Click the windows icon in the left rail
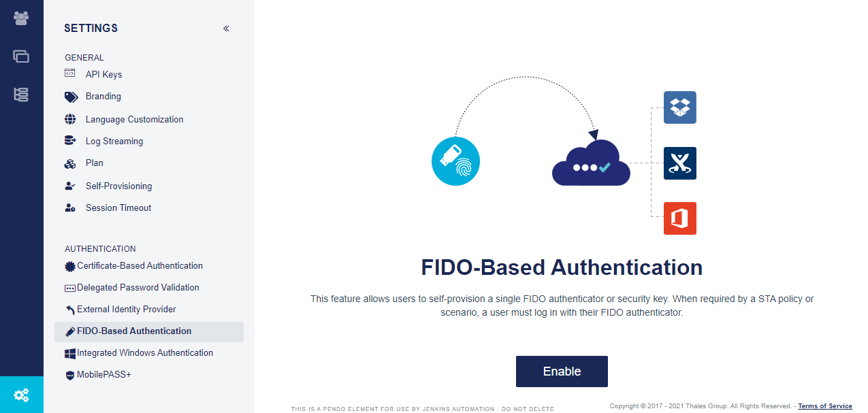This screenshot has height=413, width=868. click(21, 56)
